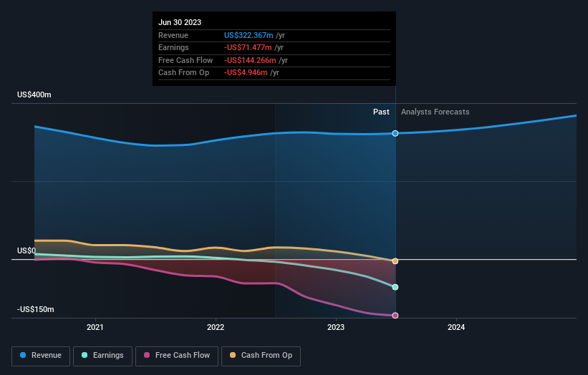Click the Analysts Forecasts label
Screen dimensions: 588x375
point(435,112)
